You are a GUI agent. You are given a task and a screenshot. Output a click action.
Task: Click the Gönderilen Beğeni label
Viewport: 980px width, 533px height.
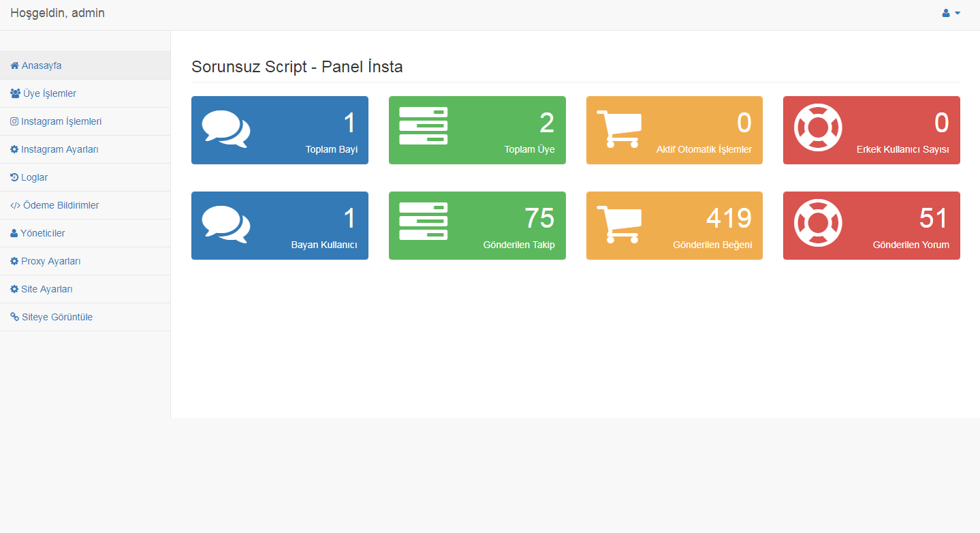click(712, 245)
